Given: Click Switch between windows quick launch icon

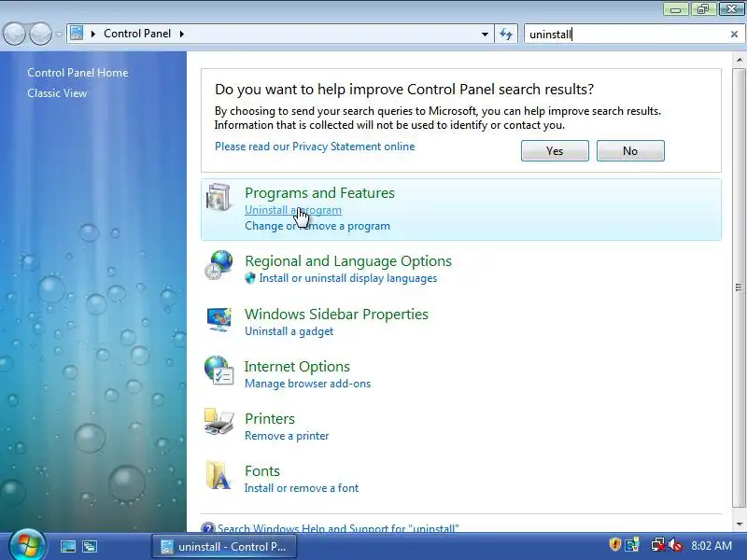Looking at the screenshot, I should [x=90, y=546].
